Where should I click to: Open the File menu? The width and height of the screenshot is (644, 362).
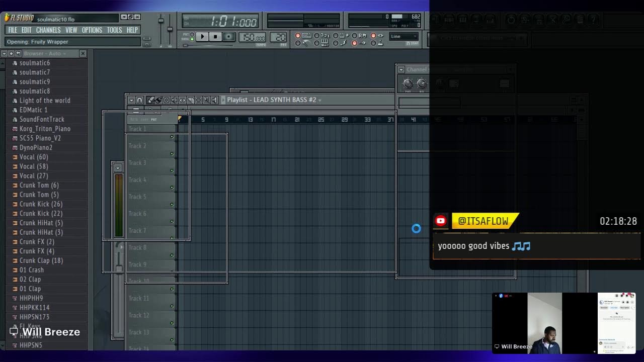pos(13,30)
